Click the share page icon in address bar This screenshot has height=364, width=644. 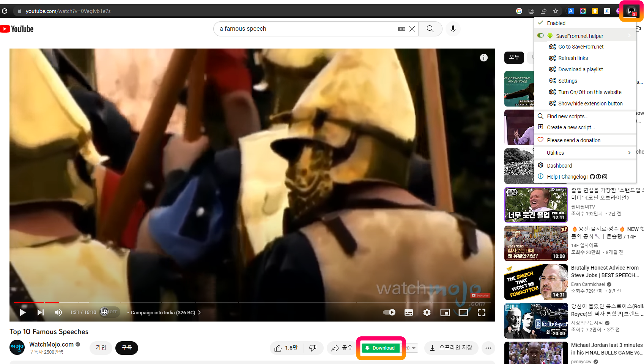tap(543, 11)
